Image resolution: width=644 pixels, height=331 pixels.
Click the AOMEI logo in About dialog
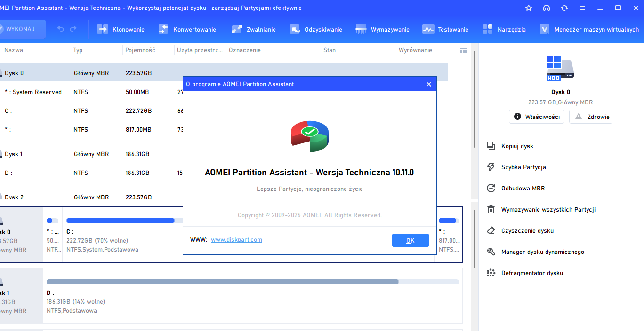310,136
